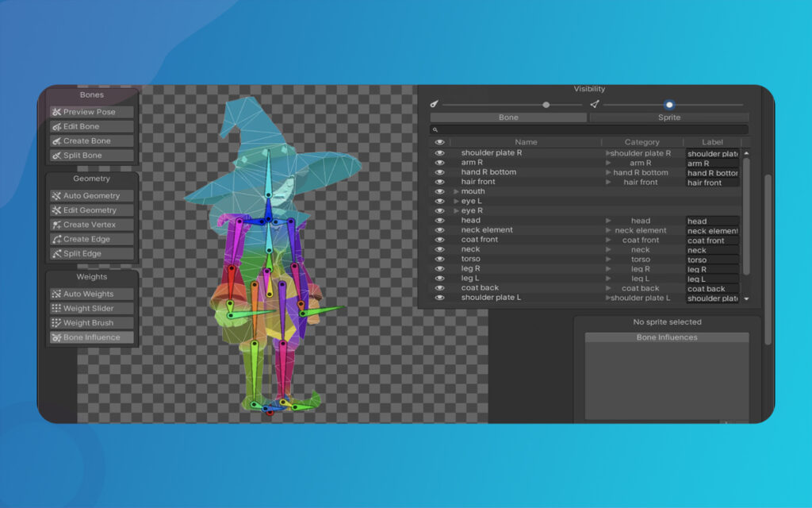812x508 pixels.
Task: Hide the hair front sprite
Action: [439, 182]
